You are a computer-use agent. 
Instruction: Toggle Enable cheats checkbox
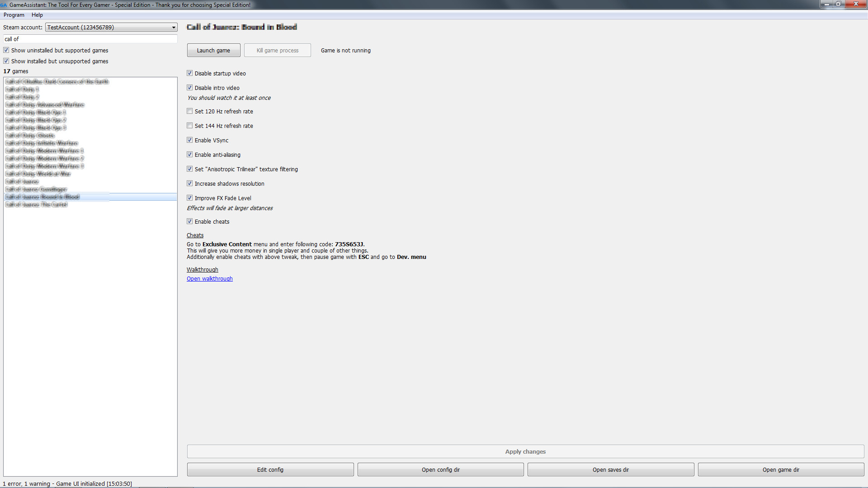point(189,222)
